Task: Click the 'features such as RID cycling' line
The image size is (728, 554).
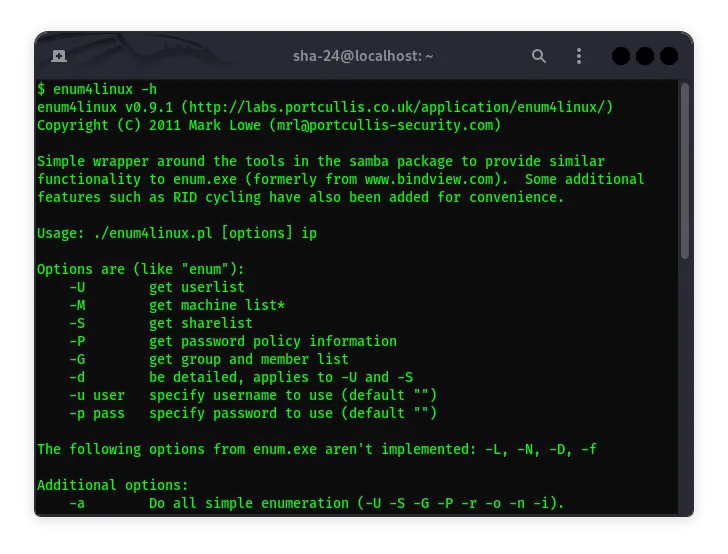Action: coord(301,197)
